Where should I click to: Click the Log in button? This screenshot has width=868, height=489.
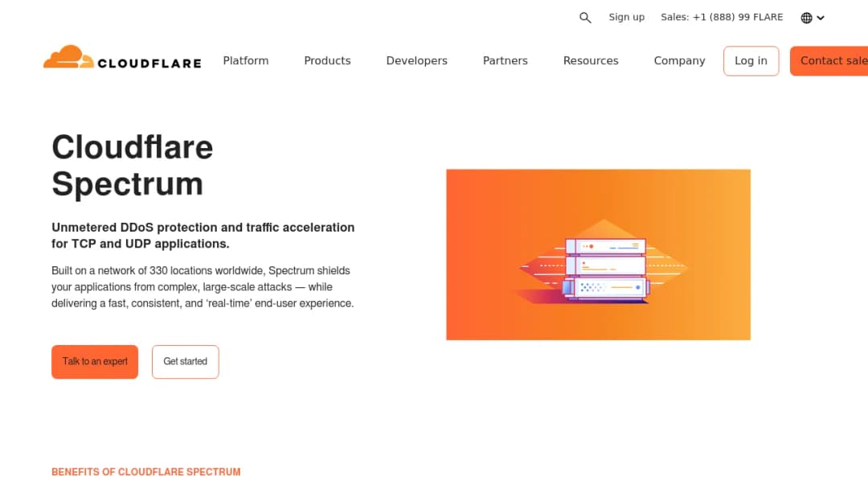pyautogui.click(x=751, y=61)
